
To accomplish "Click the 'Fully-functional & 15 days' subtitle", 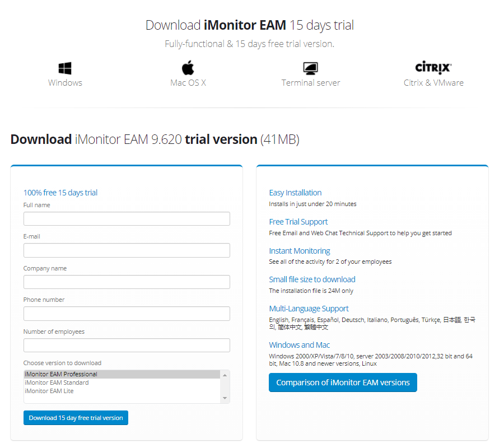I will point(249,44).
